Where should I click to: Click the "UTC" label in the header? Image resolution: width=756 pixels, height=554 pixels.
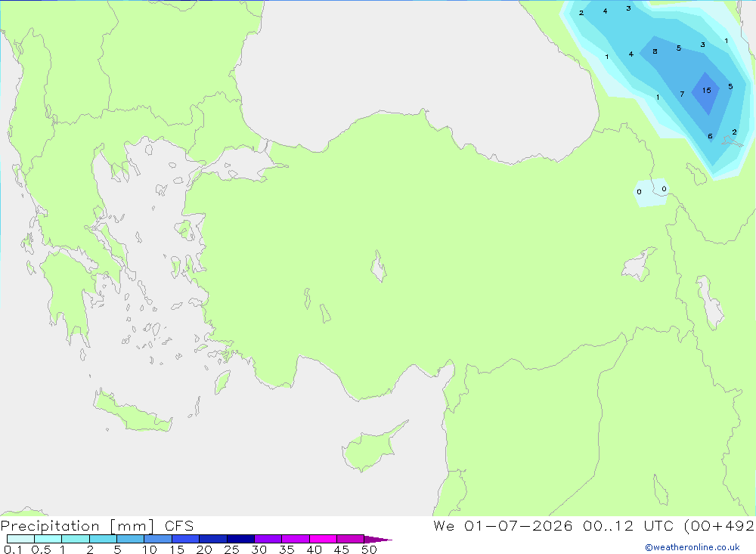658,525
